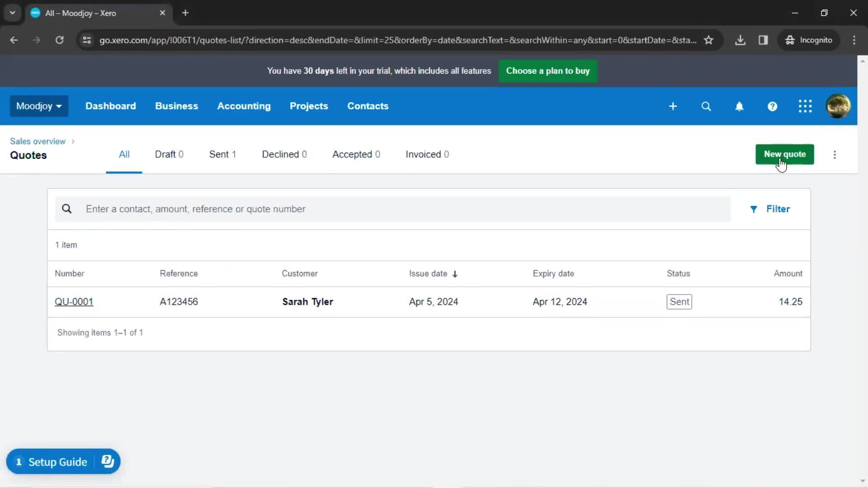Open the help question mark icon
868x488 pixels.
(772, 106)
